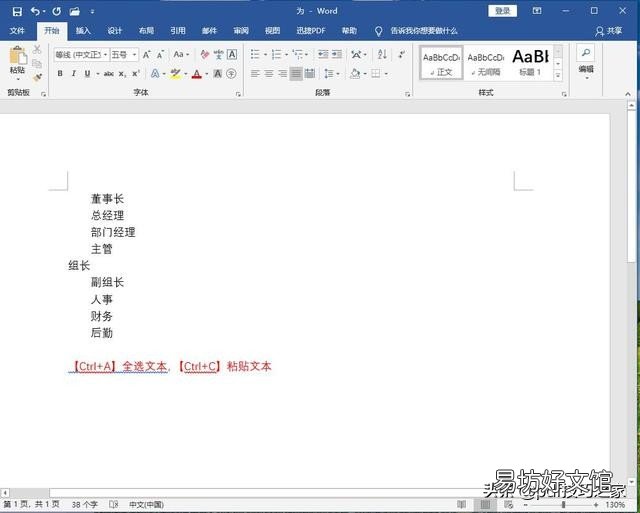Click the Copy icon in clipboard group
This screenshot has width=640, height=513.
click(x=37, y=63)
